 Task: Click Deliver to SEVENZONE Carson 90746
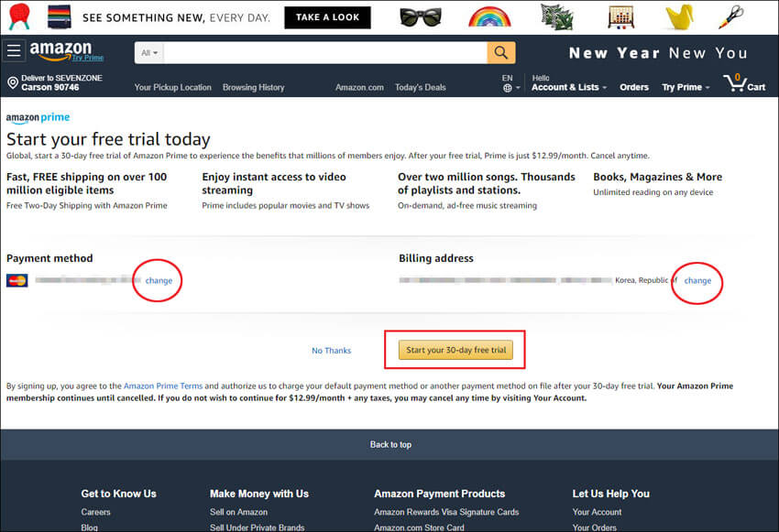[x=55, y=83]
